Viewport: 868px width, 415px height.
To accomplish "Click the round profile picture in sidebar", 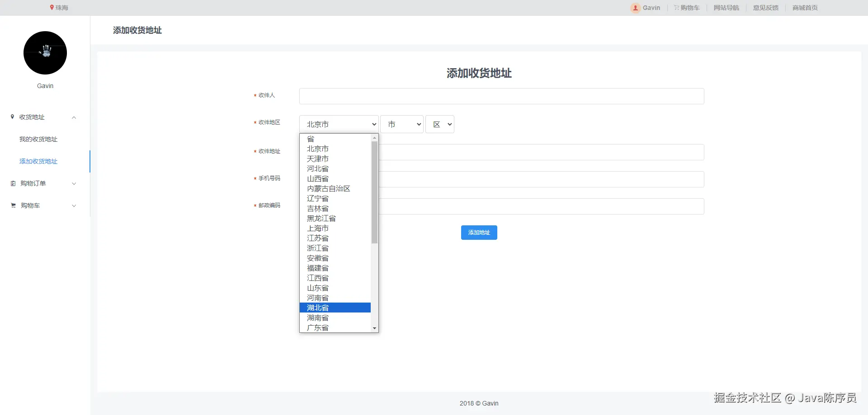I will click(x=45, y=53).
